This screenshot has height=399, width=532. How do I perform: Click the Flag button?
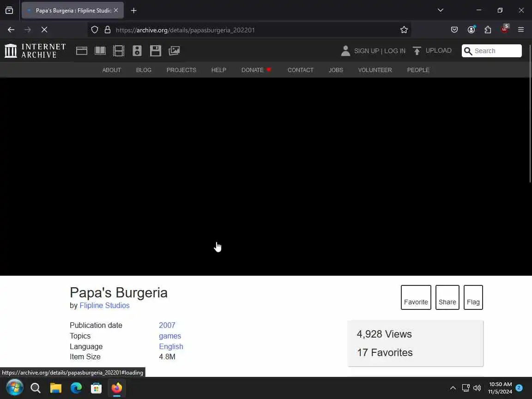(x=473, y=297)
